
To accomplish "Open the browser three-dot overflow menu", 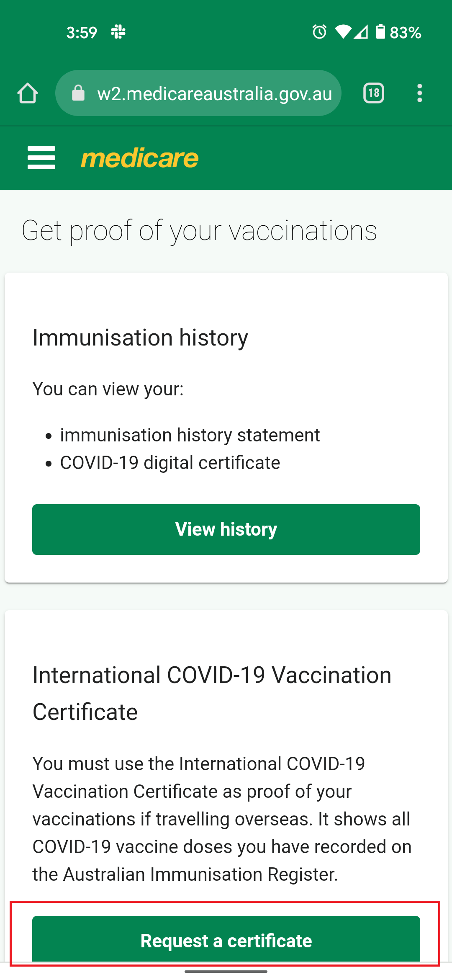I will click(420, 93).
